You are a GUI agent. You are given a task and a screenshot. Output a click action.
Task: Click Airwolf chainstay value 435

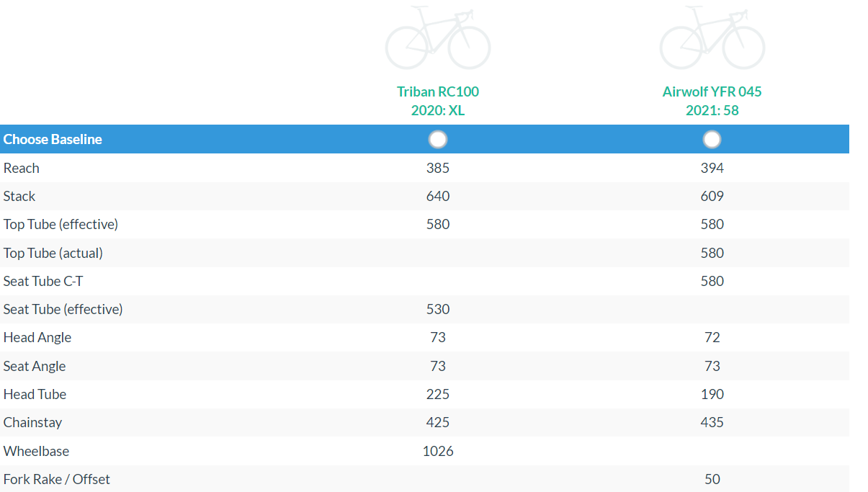[x=712, y=422]
